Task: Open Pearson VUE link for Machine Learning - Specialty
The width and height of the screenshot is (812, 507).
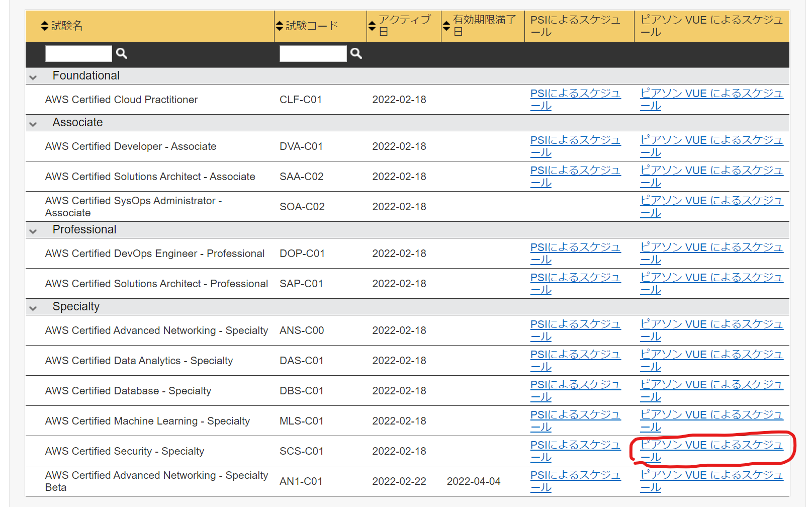Action: click(x=712, y=421)
